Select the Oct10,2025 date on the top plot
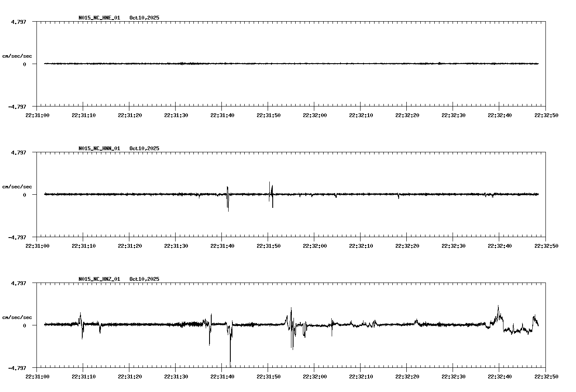This screenshot has height=392, width=576. point(144,18)
